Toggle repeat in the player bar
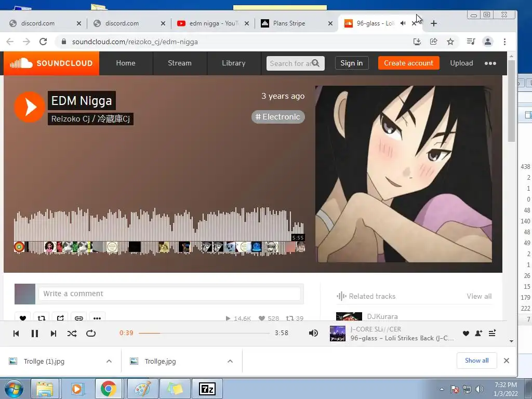532x399 pixels. click(x=90, y=334)
